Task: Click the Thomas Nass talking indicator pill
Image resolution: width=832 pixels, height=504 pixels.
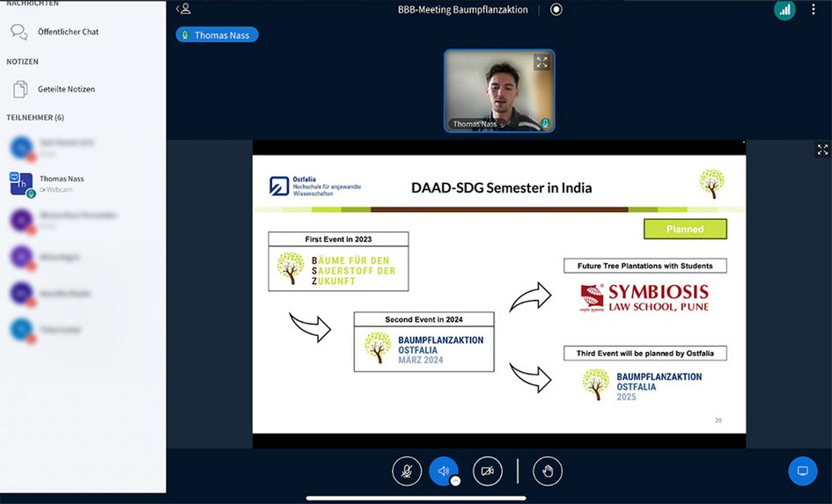Action: [217, 35]
